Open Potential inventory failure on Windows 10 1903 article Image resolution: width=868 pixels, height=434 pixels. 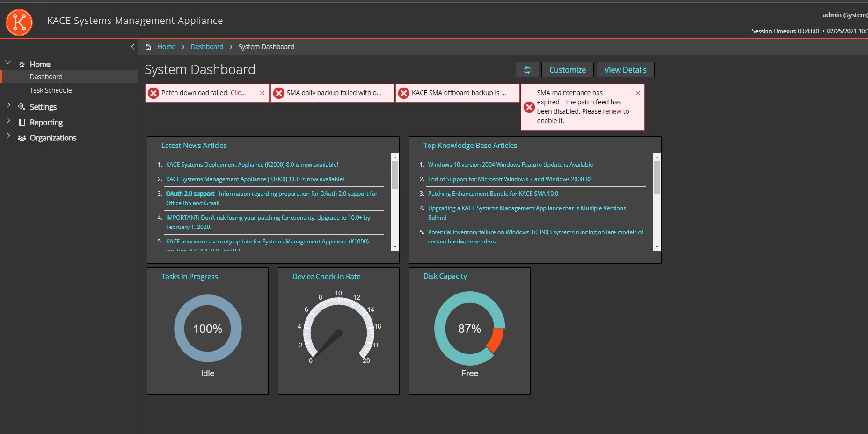tap(536, 237)
